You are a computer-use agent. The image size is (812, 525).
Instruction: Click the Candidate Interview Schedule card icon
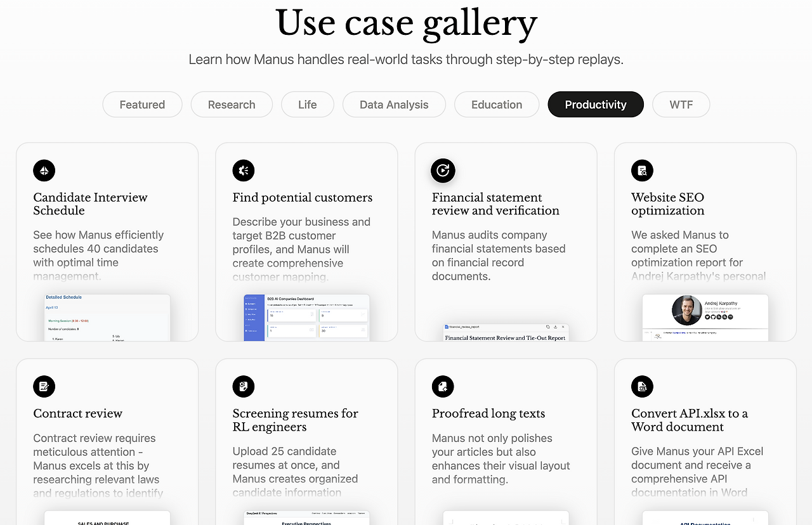click(44, 170)
